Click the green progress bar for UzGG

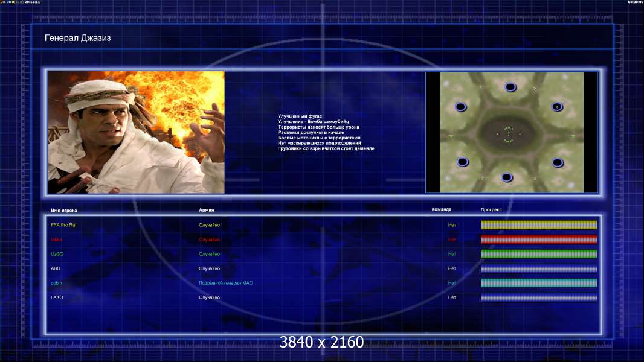539,254
